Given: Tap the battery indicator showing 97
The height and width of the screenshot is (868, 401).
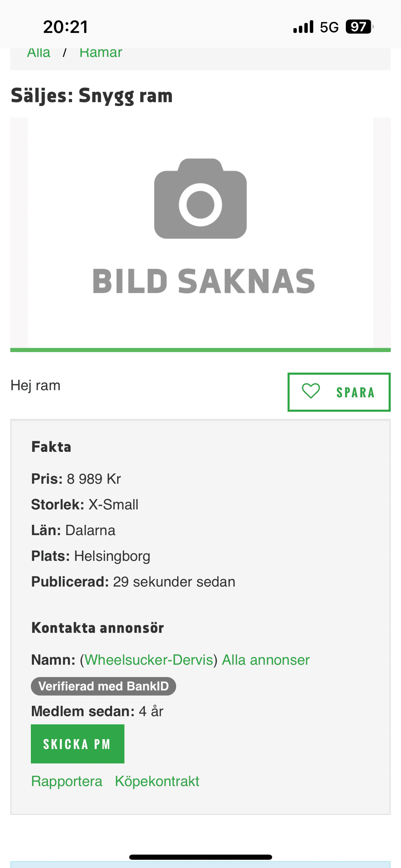Looking at the screenshot, I should pos(359,27).
